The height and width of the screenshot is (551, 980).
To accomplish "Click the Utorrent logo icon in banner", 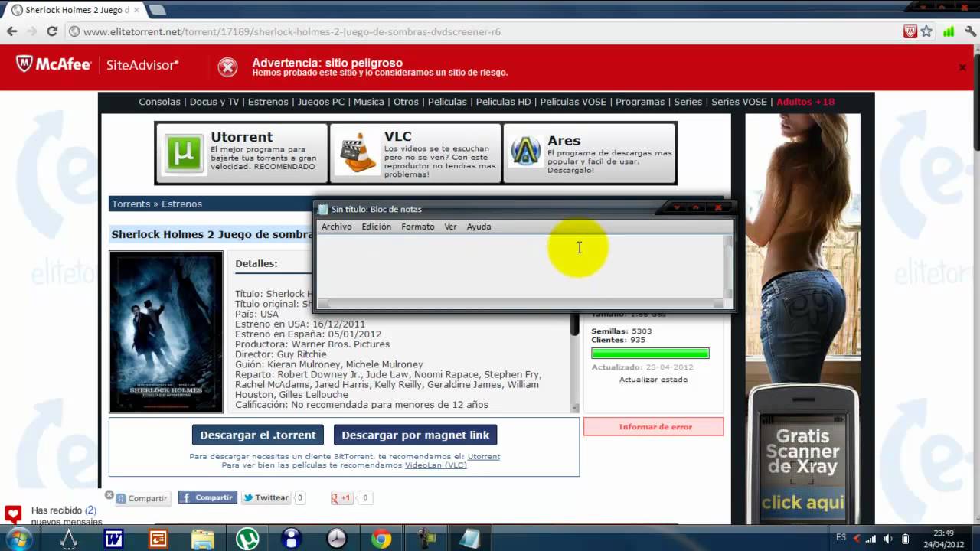I will (184, 153).
